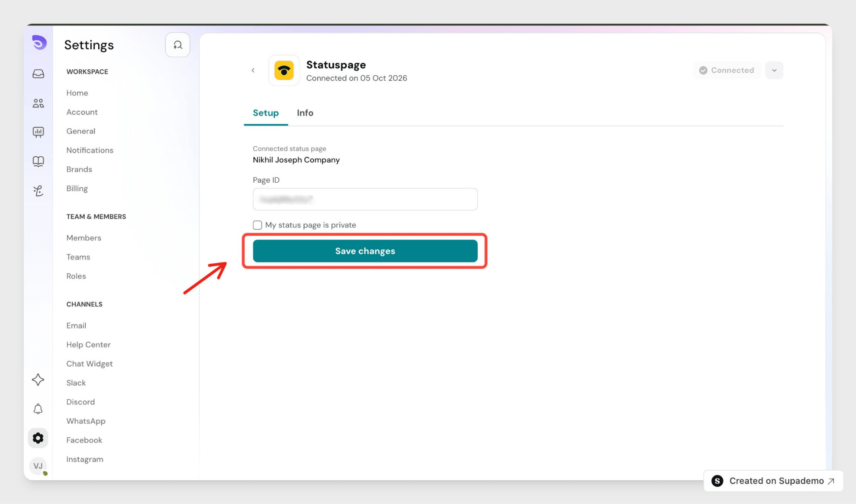856x504 pixels.
Task: Open the knowledge base book icon
Action: coord(38,162)
